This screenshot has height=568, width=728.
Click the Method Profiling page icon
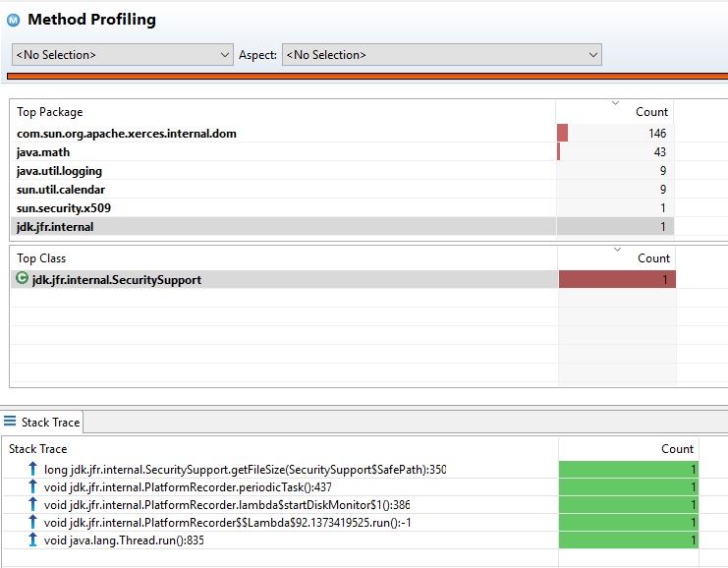point(14,20)
